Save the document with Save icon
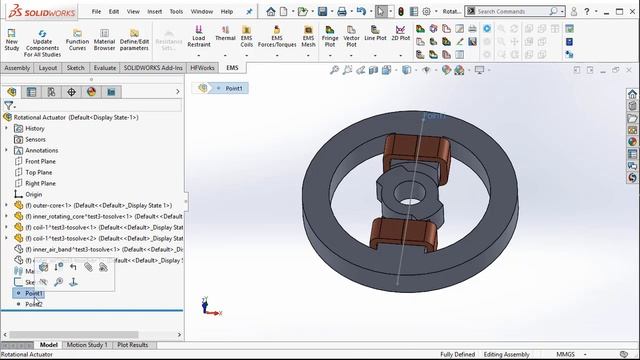The height and width of the screenshot is (360, 640). point(322,11)
